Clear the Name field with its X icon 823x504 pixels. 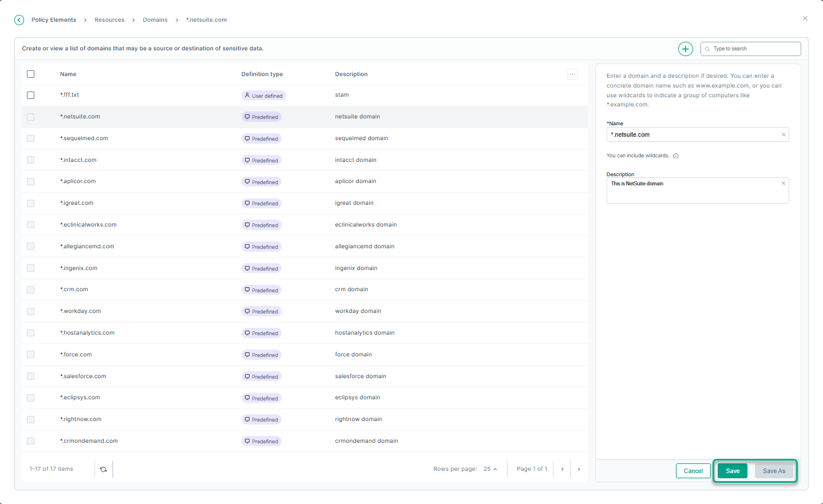(x=784, y=134)
